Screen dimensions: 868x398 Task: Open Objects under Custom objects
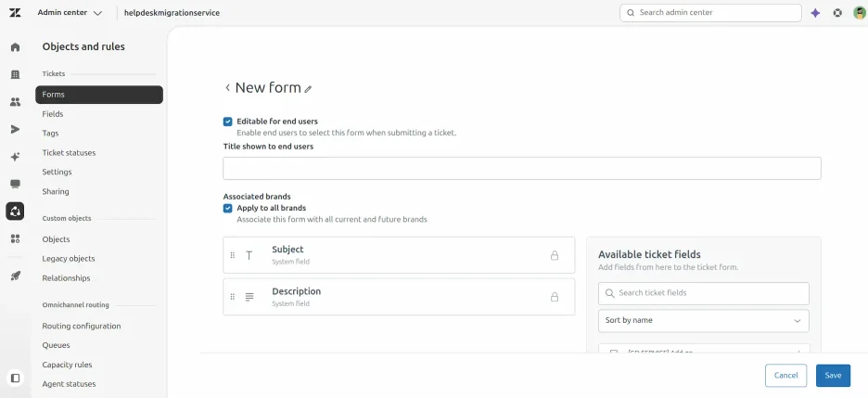(56, 239)
